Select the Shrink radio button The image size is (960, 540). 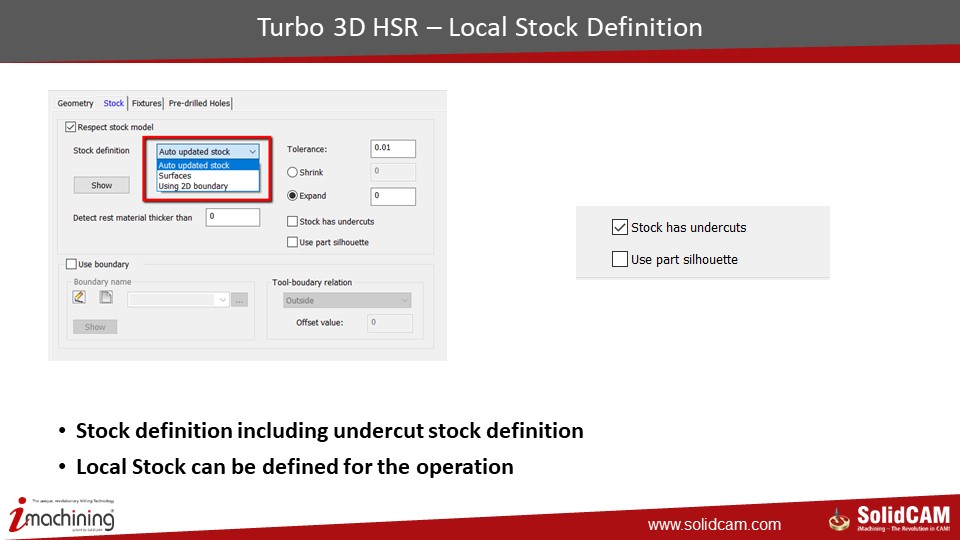[292, 173]
